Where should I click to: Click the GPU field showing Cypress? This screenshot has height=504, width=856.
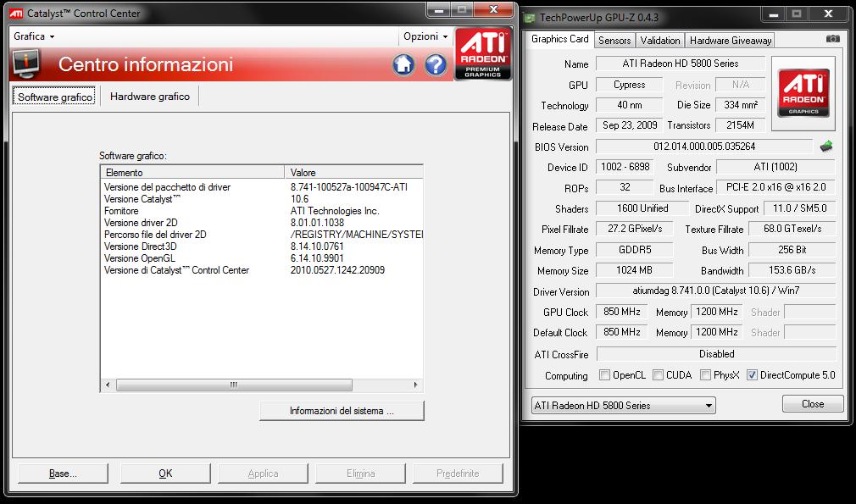(630, 85)
